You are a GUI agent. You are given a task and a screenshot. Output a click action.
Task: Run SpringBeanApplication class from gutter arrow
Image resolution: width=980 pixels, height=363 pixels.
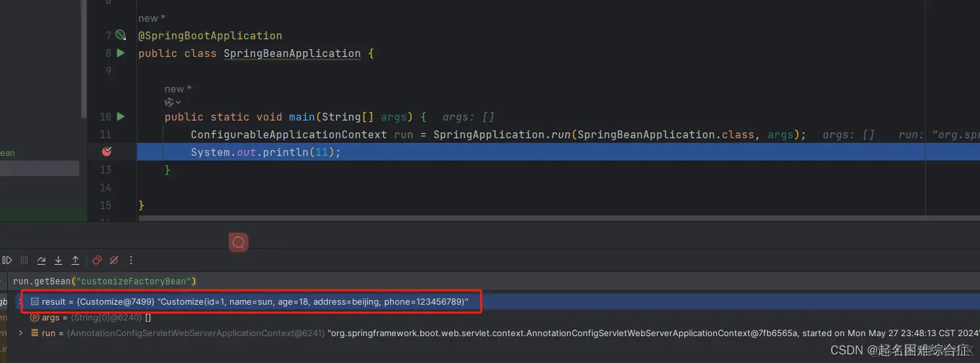[x=121, y=53]
